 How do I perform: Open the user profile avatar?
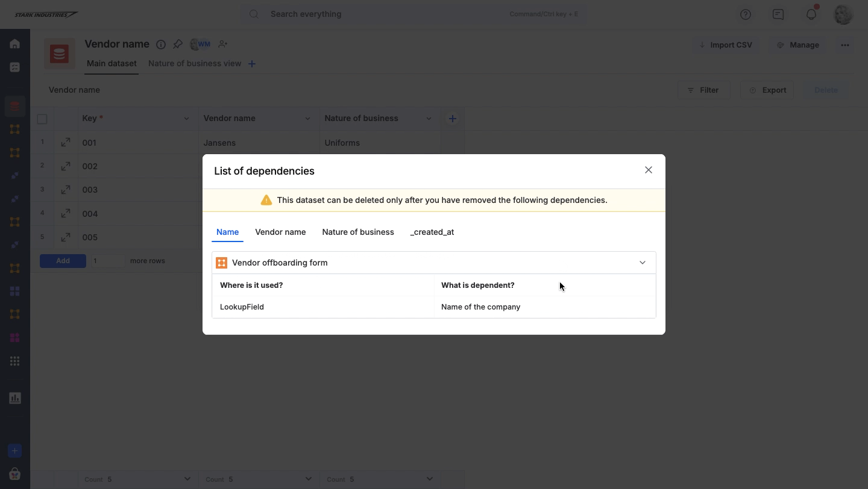click(843, 14)
